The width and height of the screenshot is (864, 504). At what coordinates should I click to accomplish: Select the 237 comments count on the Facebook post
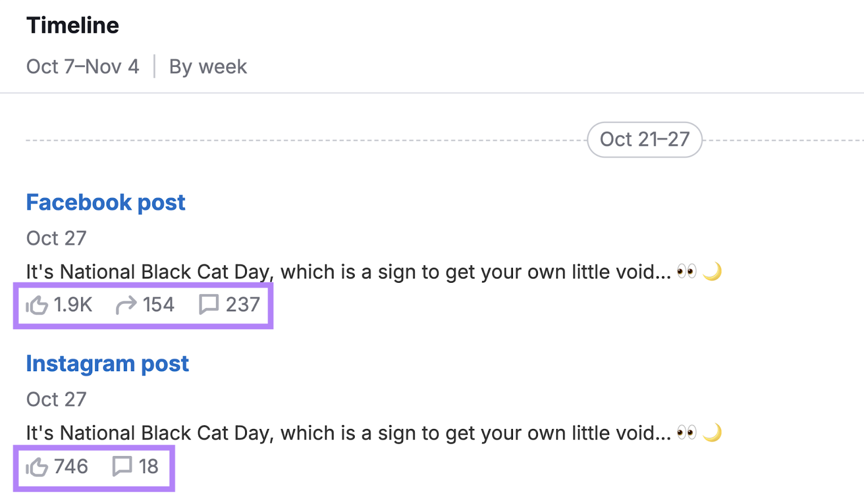point(242,304)
